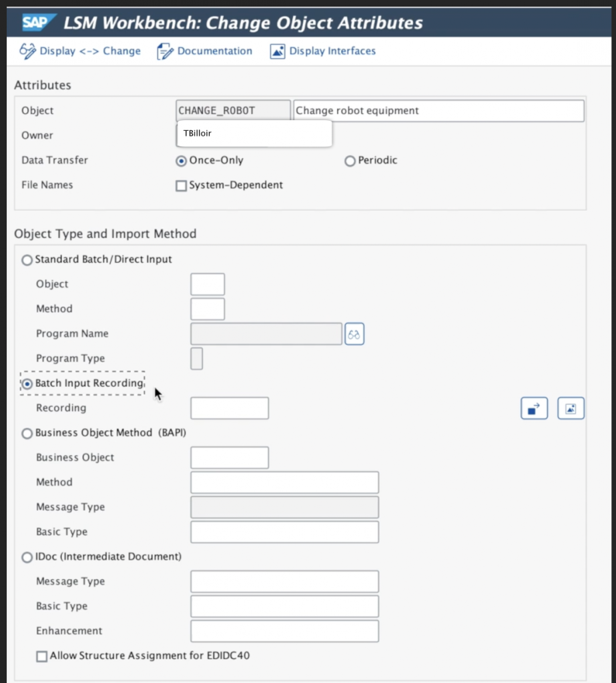Tick Allow Structure Assignment for EDIDC40
Viewport: 616px width, 683px height.
point(42,656)
